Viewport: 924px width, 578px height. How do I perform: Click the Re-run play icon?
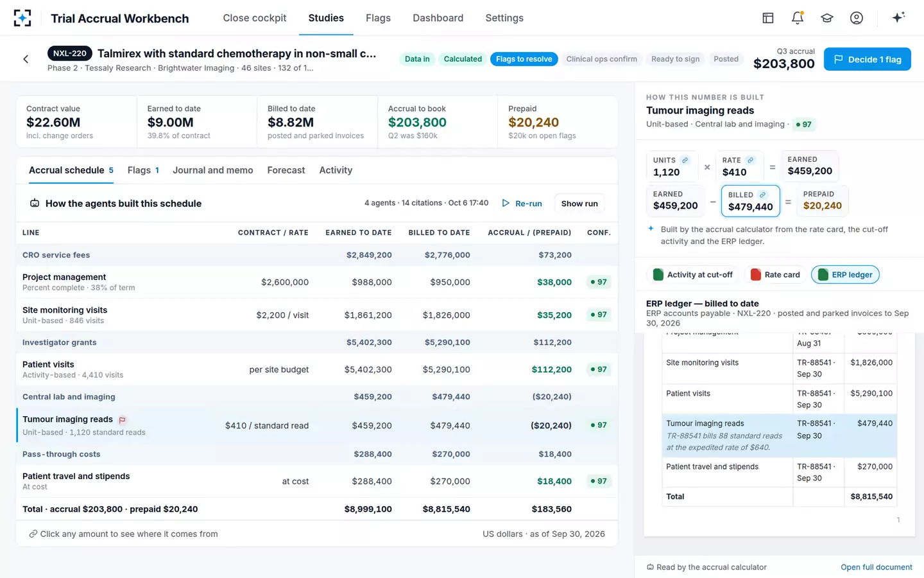pos(506,203)
